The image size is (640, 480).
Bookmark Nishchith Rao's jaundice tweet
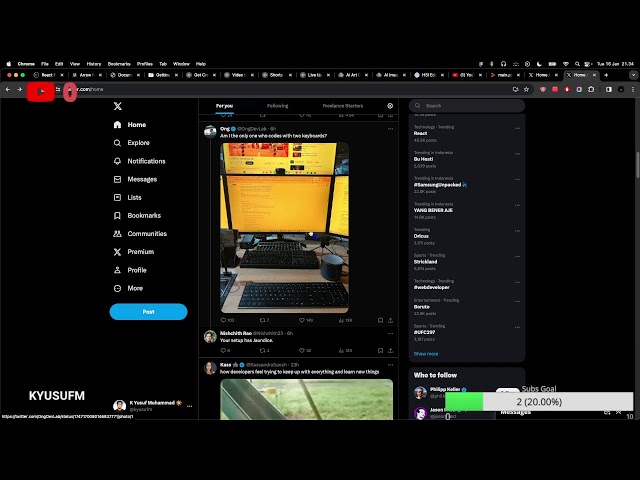(x=380, y=351)
